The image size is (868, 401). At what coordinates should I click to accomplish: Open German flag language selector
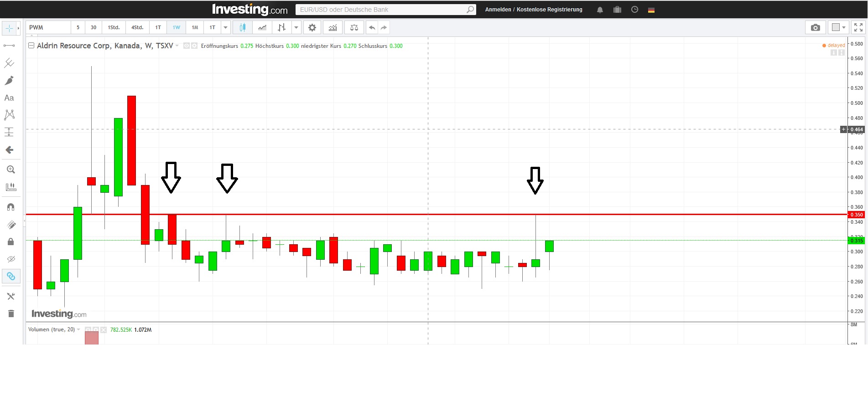pyautogui.click(x=651, y=10)
